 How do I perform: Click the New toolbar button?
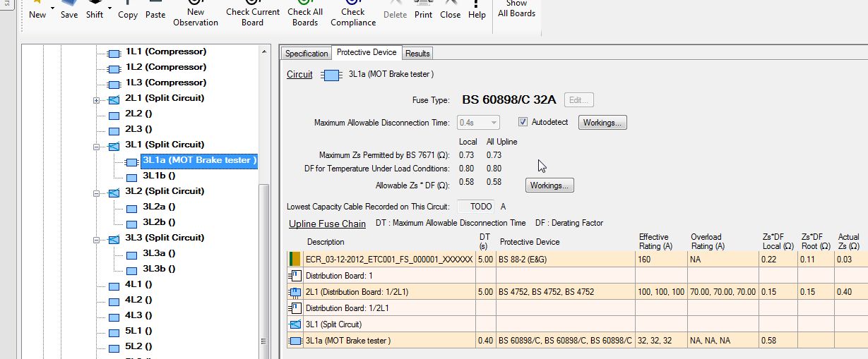coord(37,11)
